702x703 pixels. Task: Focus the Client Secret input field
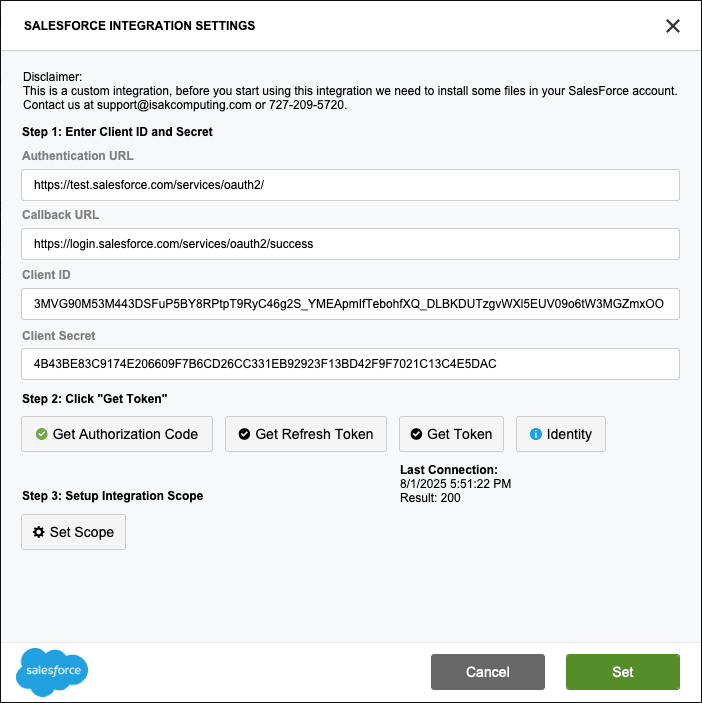tap(350, 364)
